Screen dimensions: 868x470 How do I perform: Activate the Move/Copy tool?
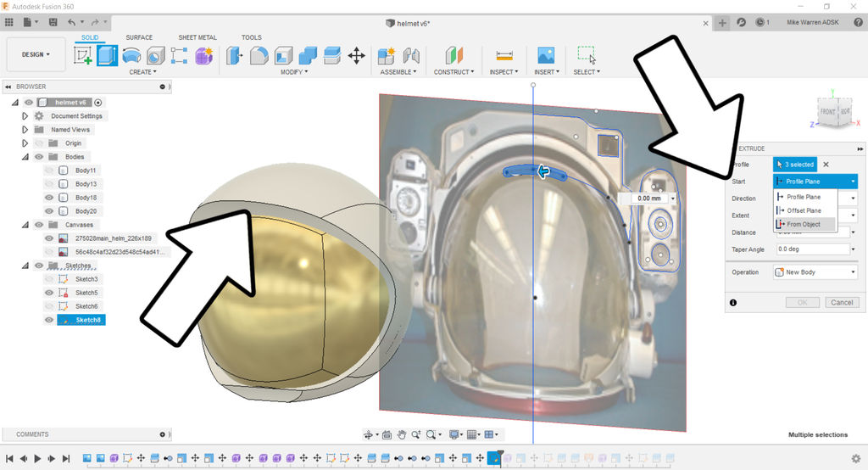click(x=357, y=55)
